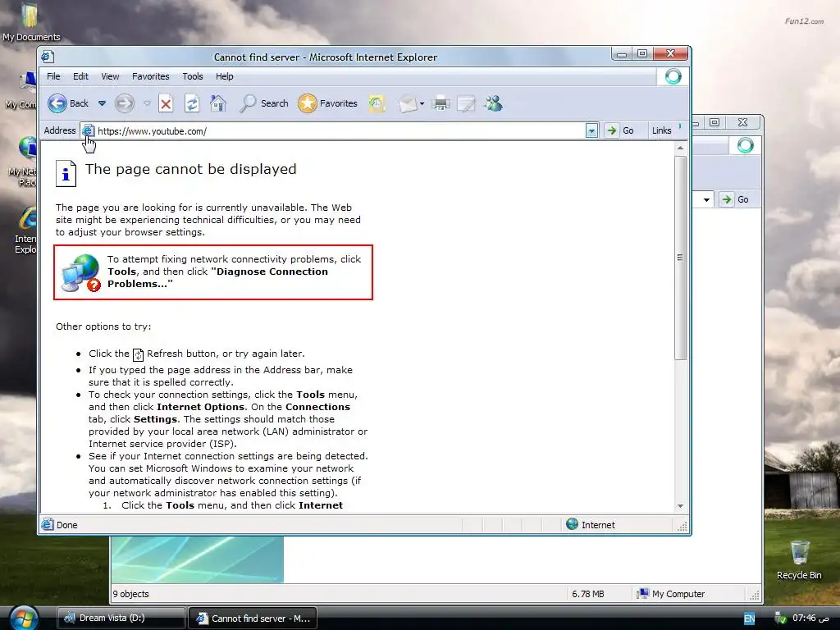Screen dimensions: 840x630
Task: Click the Internet Explorer title bar icon
Action: (48, 57)
